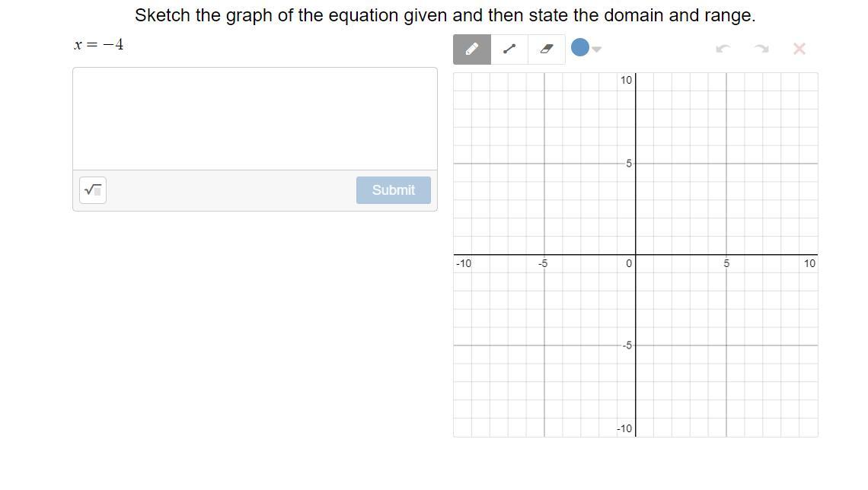This screenshot has height=490, width=868.
Task: Clear the graph with the red X
Action: (x=799, y=49)
